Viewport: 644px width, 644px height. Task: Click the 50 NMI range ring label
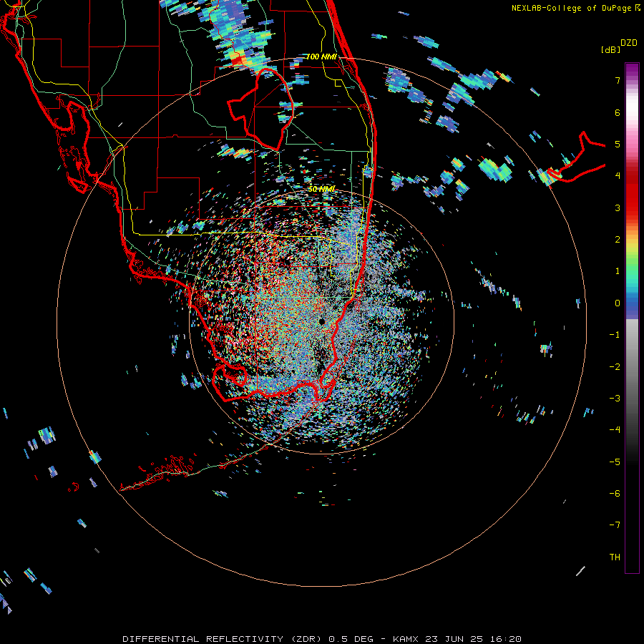(321, 189)
